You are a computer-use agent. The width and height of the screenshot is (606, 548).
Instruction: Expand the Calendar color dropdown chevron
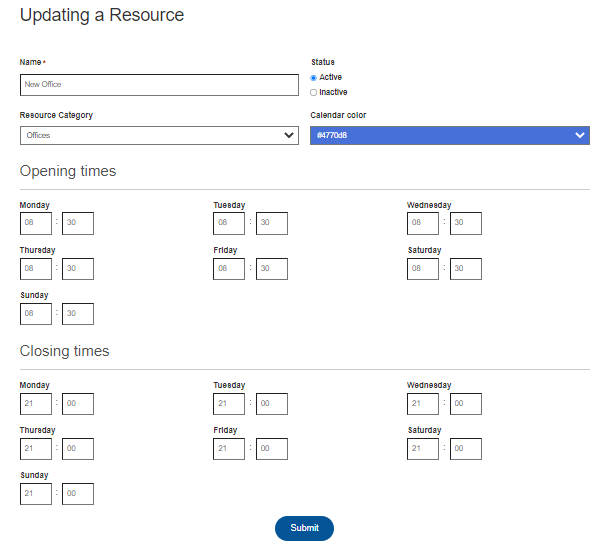pos(580,135)
